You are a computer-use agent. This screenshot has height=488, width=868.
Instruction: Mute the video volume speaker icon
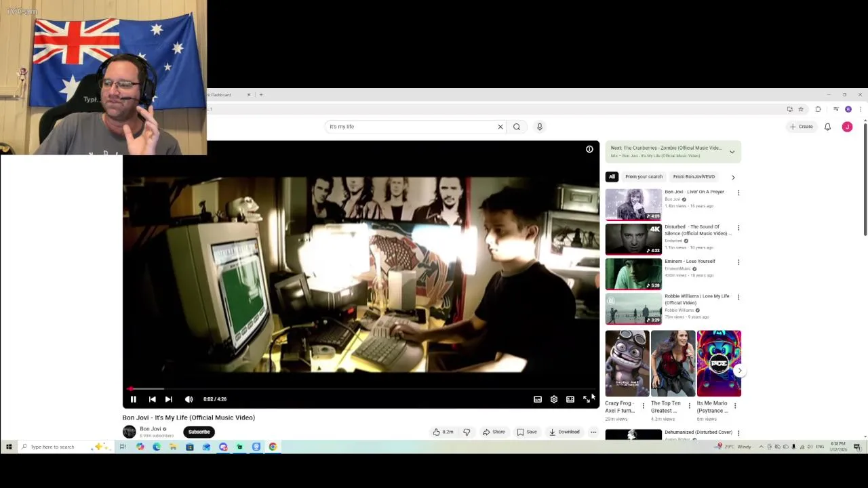189,399
